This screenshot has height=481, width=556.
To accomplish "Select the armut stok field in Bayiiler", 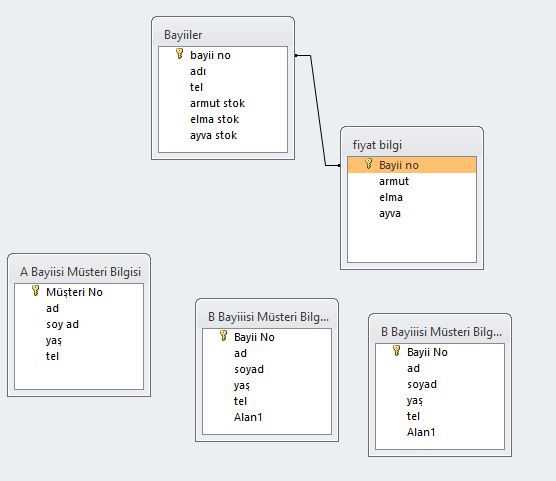I will point(223,103).
